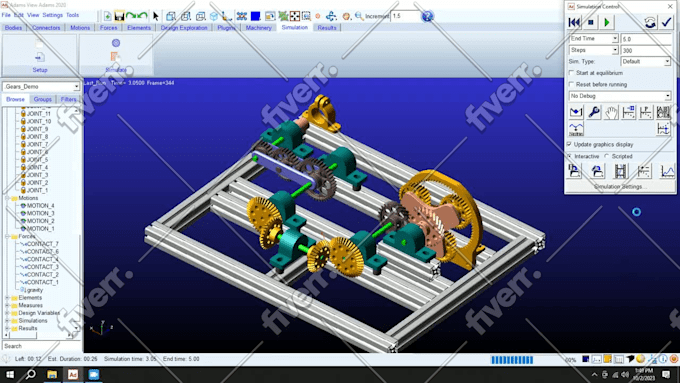Switch to the Filters browser tab
The image size is (680, 383).
pyautogui.click(x=69, y=99)
